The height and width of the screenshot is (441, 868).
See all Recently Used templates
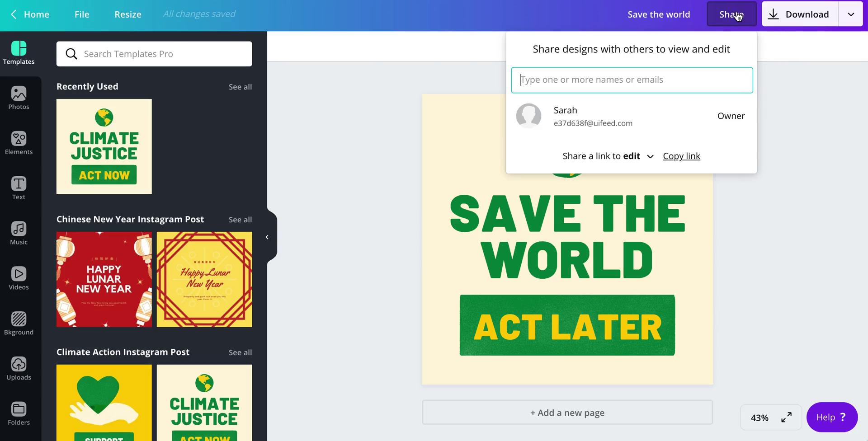(240, 87)
